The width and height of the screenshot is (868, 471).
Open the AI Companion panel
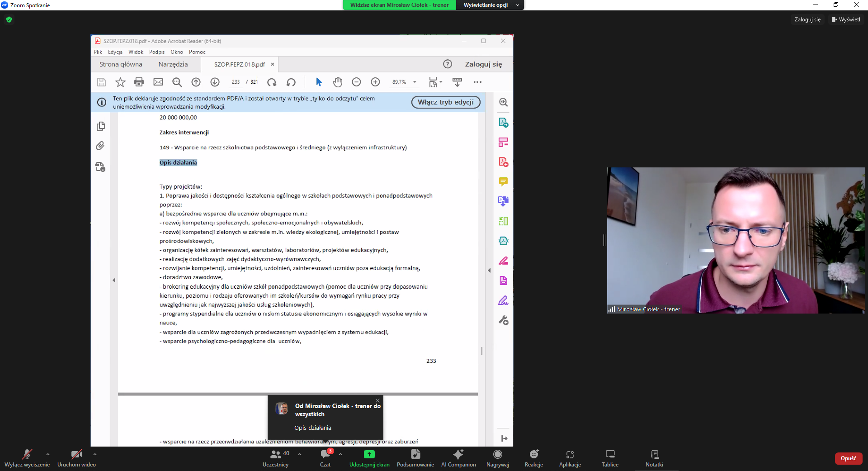[x=458, y=454]
